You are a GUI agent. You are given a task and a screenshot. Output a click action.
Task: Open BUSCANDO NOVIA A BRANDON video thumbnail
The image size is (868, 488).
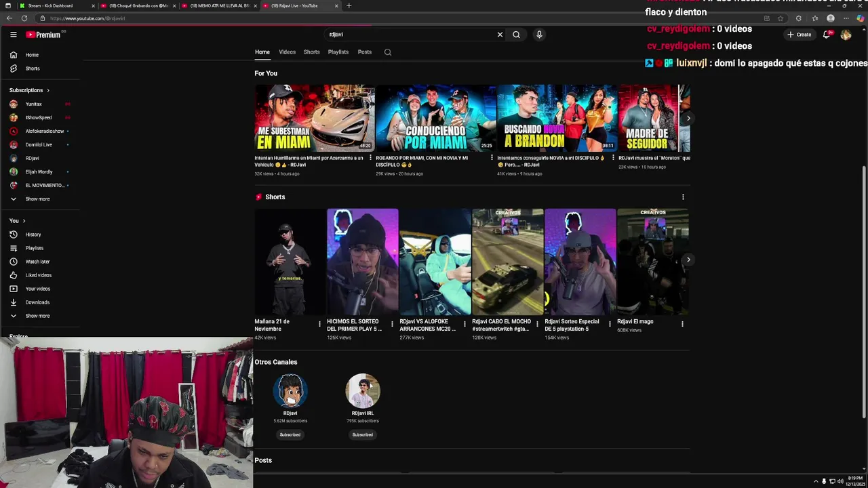pos(557,118)
